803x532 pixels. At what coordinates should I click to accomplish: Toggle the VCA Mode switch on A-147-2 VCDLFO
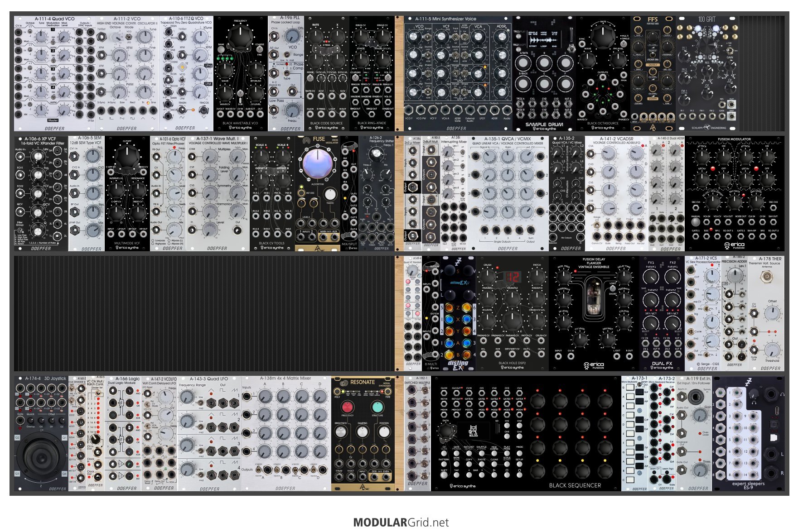(148, 425)
